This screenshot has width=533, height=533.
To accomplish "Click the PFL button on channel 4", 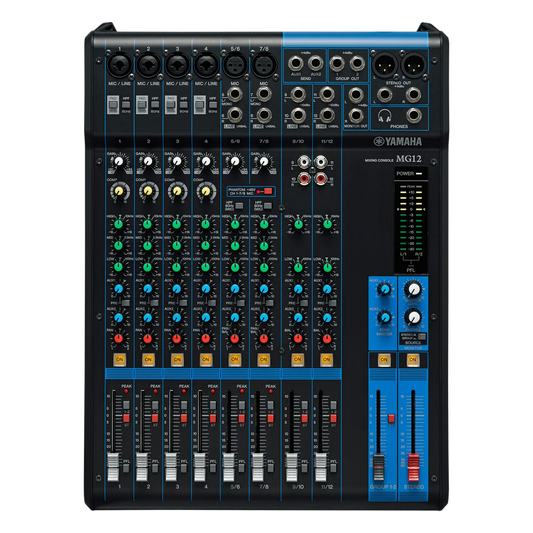I will [212, 468].
